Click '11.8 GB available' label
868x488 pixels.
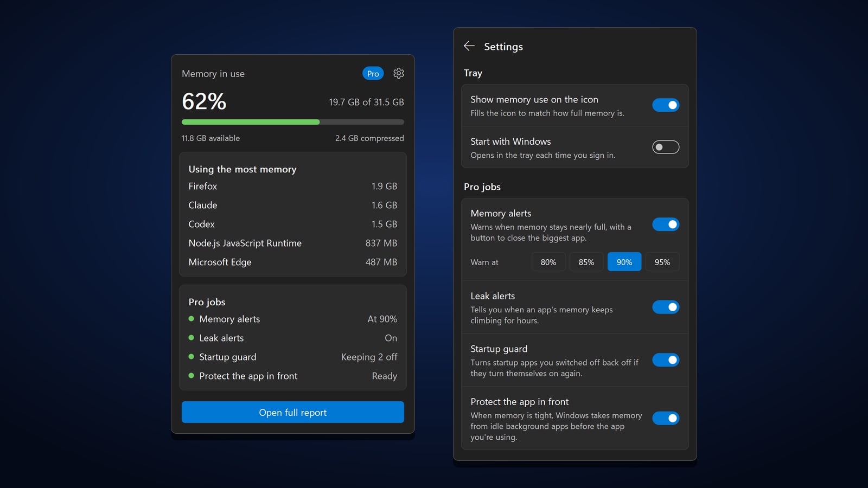click(x=210, y=138)
